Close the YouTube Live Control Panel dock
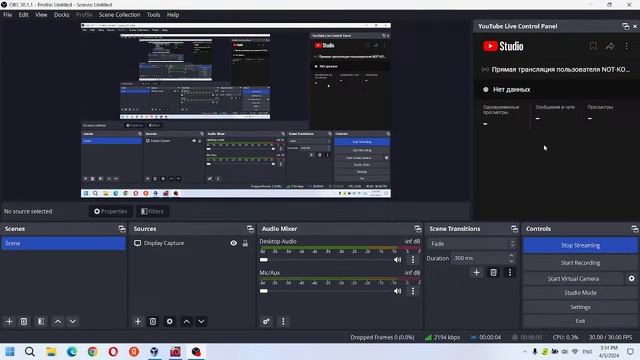 pos(635,26)
